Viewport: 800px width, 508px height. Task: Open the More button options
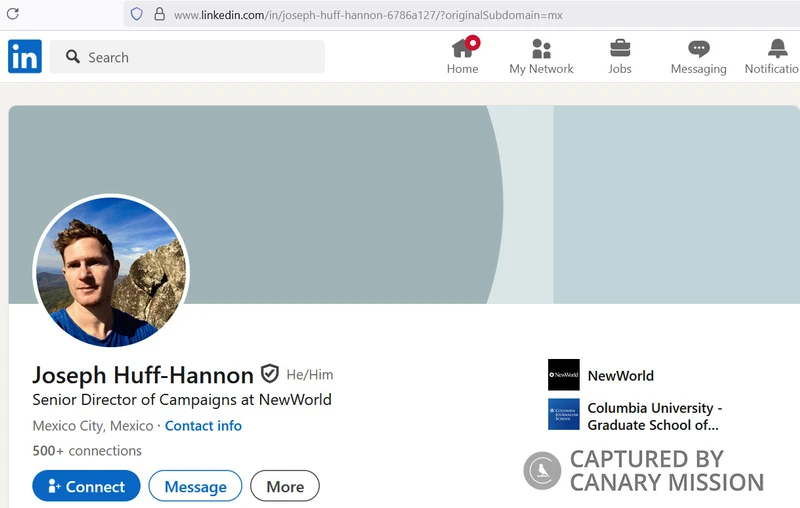285,486
